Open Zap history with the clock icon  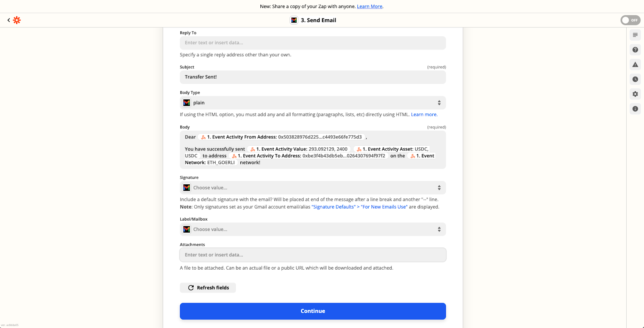tap(635, 79)
